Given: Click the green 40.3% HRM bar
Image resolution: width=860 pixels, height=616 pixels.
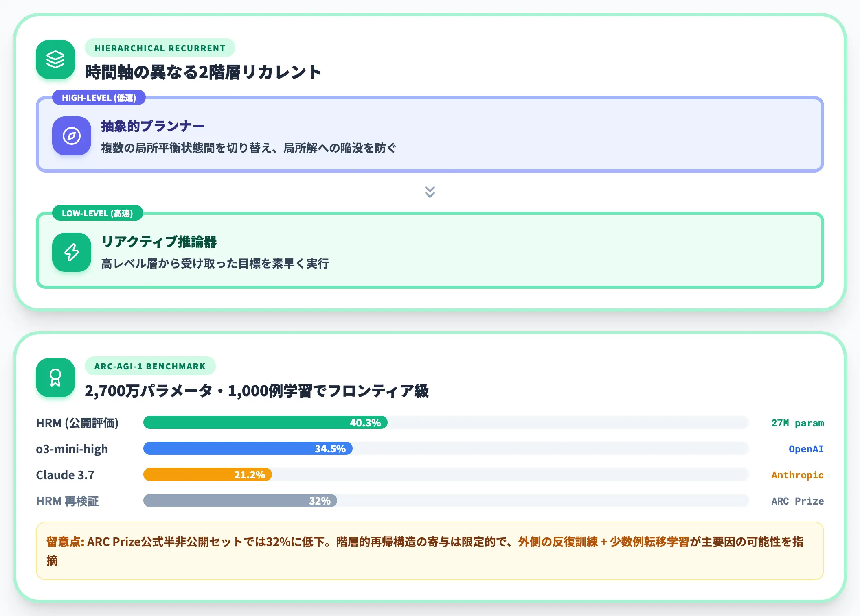Looking at the screenshot, I should click(x=265, y=422).
